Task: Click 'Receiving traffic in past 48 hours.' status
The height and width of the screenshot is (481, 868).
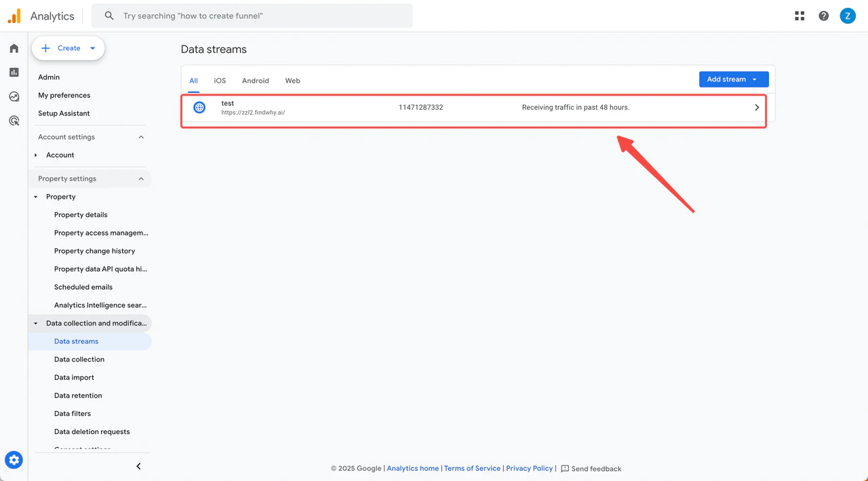Action: click(x=576, y=107)
